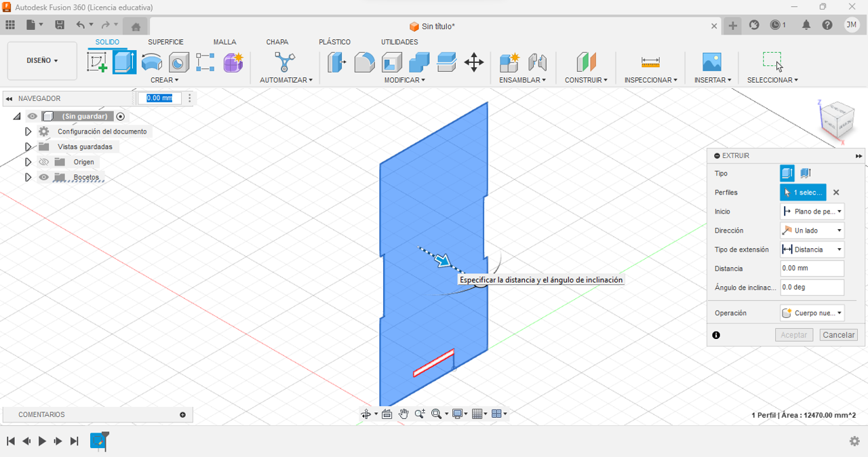868x457 pixels.
Task: Expand the Vistas guardadas folder
Action: pos(28,147)
